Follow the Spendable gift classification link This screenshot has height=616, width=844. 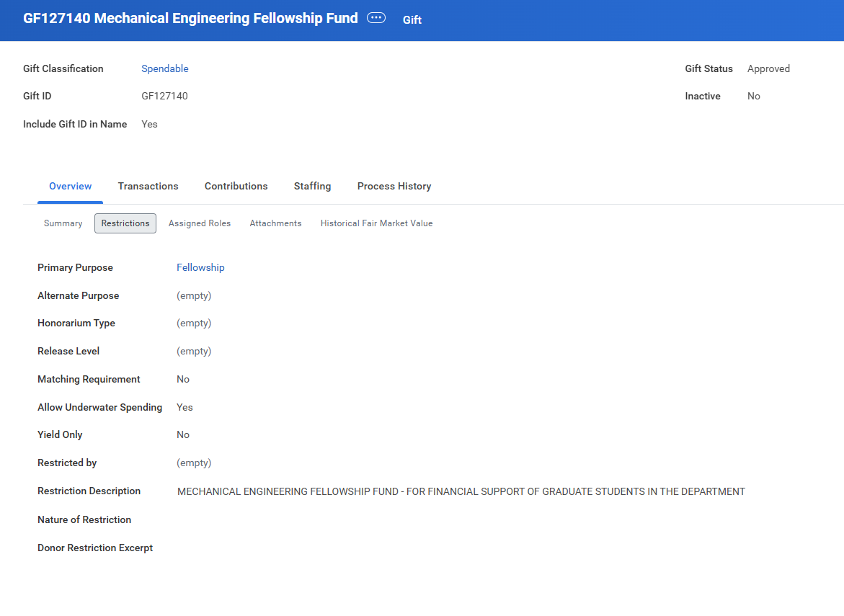pos(165,68)
